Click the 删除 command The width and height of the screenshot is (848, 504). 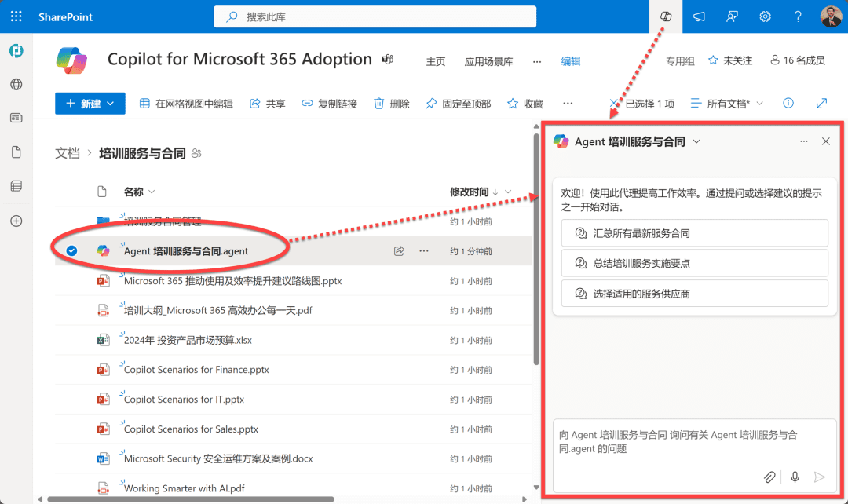[392, 104]
